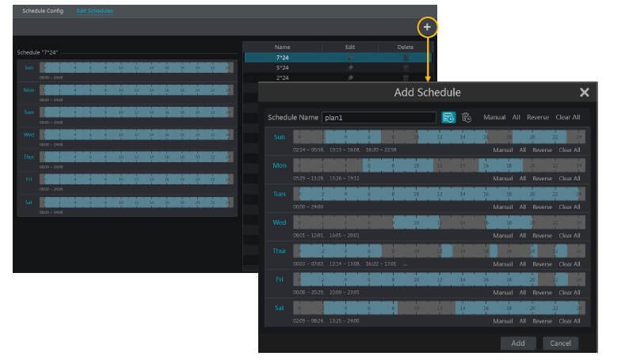Click the delete trash icon for schedule 2*24
The height and width of the screenshot is (360, 644).
pos(406,78)
